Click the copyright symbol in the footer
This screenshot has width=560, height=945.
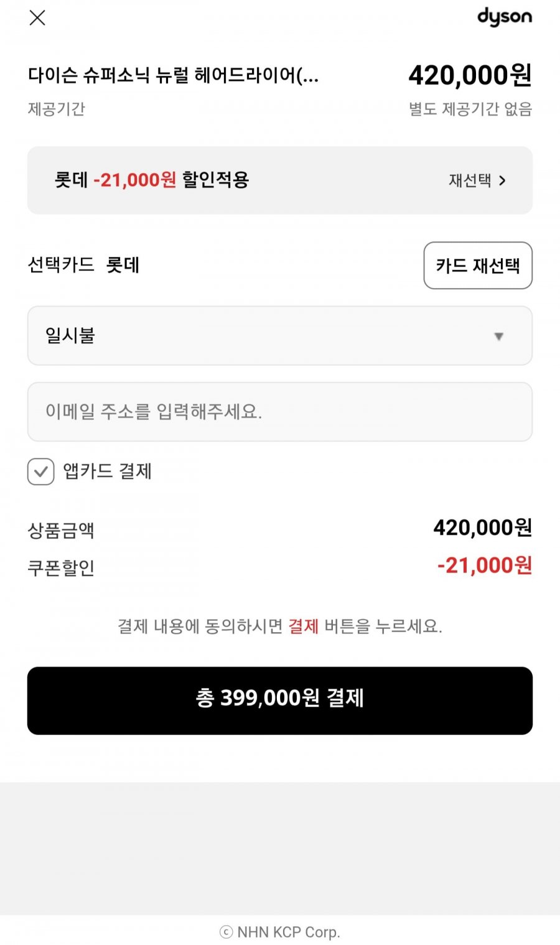tap(226, 932)
